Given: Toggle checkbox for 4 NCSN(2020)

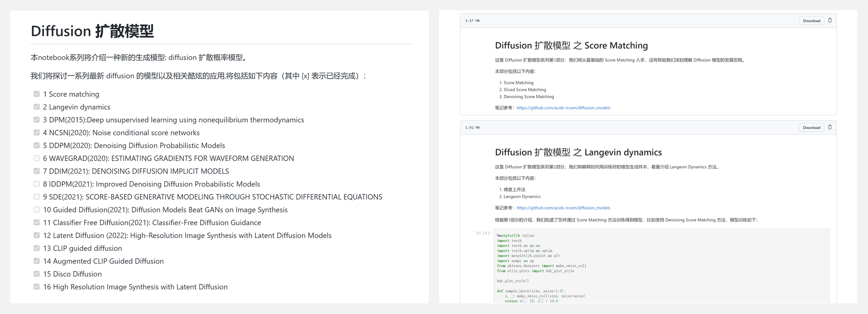Looking at the screenshot, I should [36, 133].
